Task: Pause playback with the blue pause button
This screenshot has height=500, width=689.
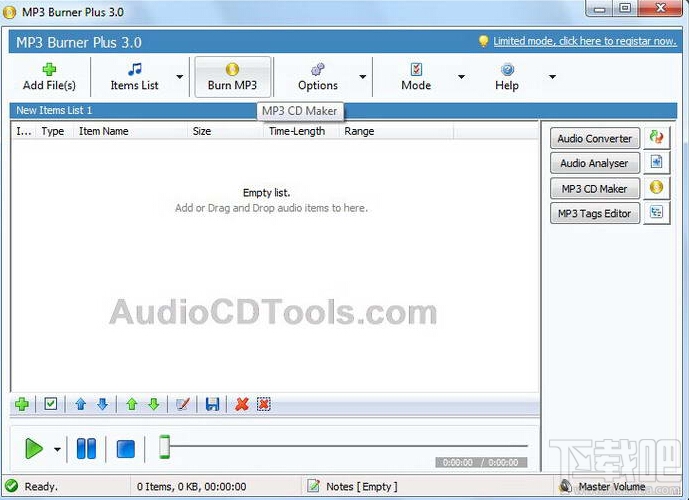Action: coord(86,449)
